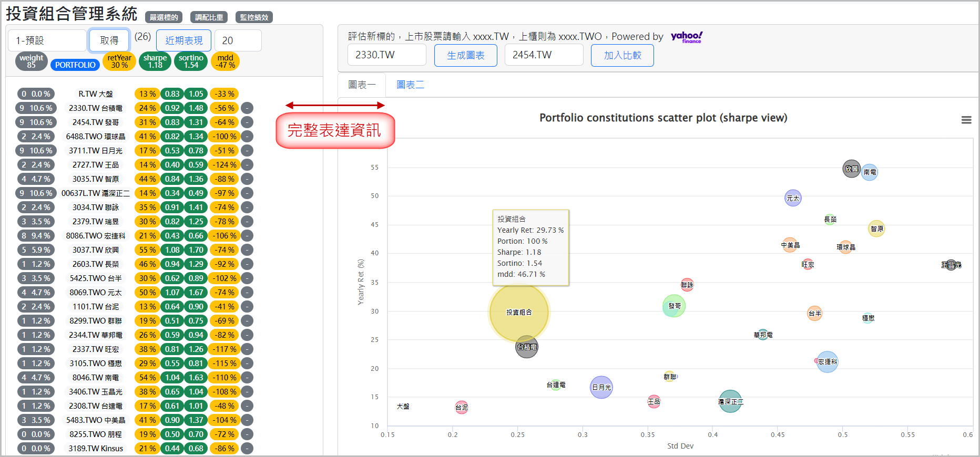Click the minus icon on 3037.TW 欣興 row

(247, 250)
